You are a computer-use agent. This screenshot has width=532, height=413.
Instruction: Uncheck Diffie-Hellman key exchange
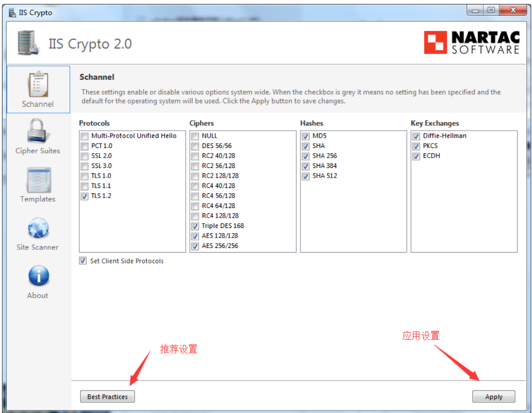point(416,136)
